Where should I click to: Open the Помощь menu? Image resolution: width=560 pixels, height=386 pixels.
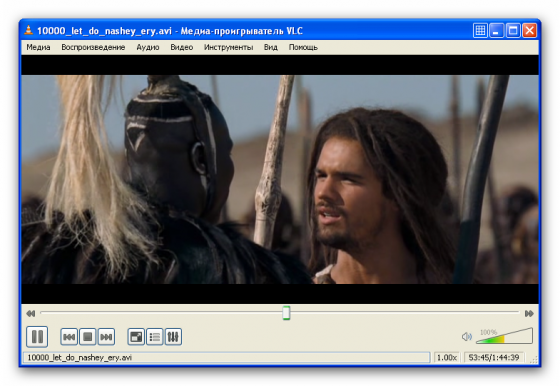303,47
